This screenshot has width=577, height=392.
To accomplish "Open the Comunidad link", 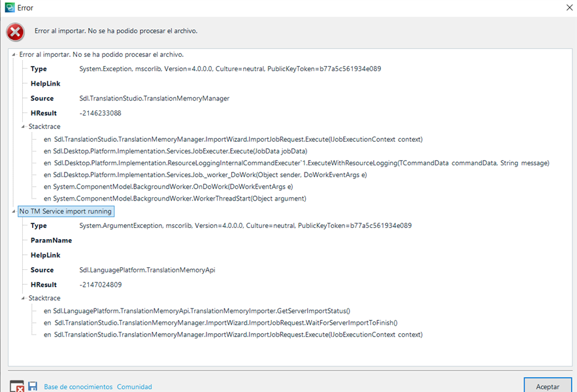I will pyautogui.click(x=135, y=387).
